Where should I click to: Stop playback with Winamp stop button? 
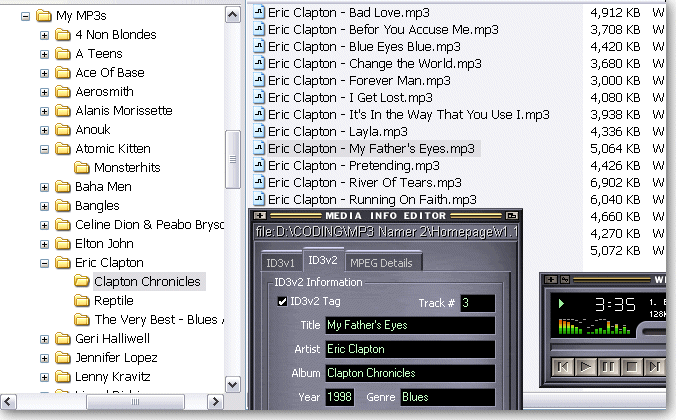634,365
